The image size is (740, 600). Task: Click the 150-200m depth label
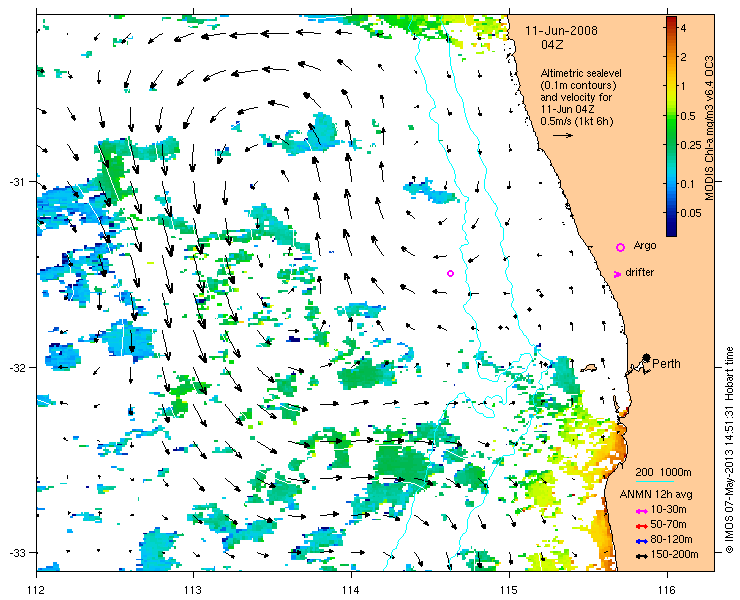tap(674, 554)
